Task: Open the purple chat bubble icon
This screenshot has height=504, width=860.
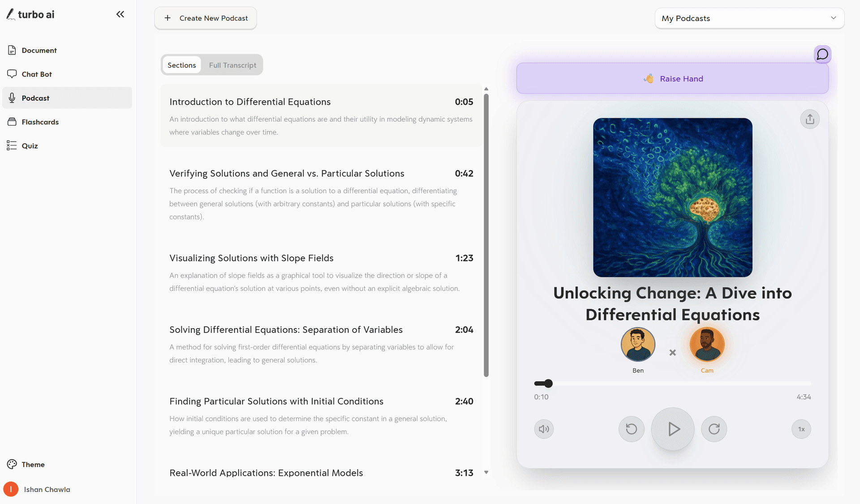Action: 822,54
